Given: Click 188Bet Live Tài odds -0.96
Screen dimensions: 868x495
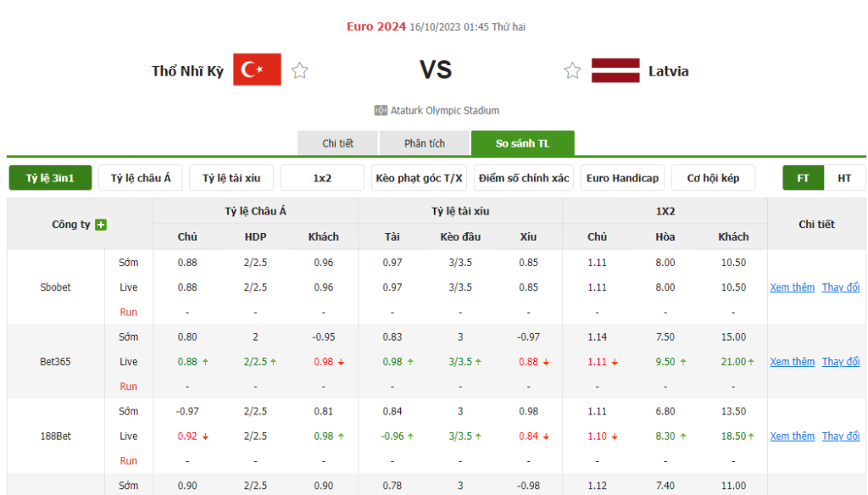Looking at the screenshot, I should click(392, 436).
